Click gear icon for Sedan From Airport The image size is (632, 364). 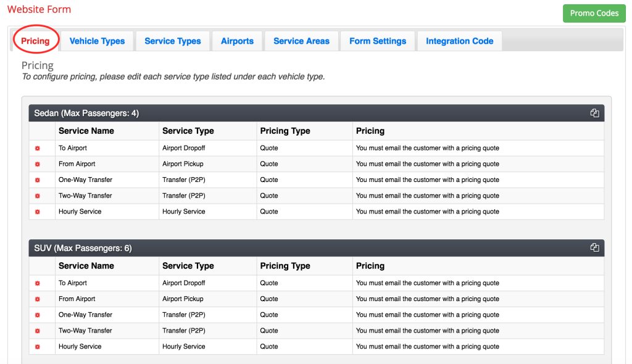click(x=38, y=164)
